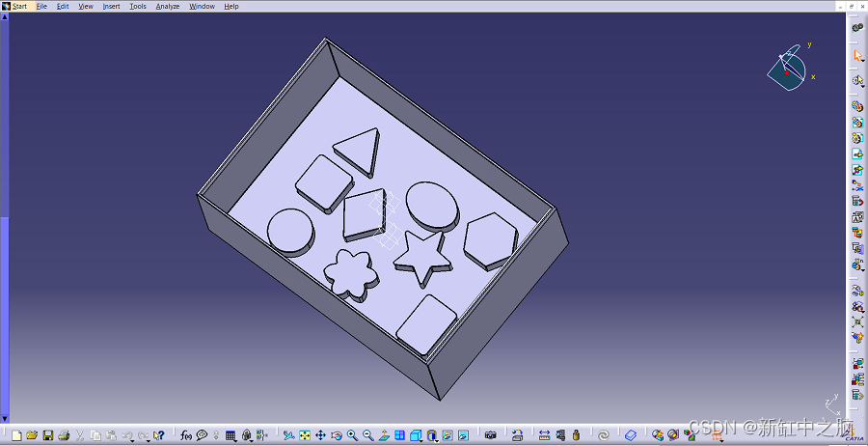This screenshot has height=446, width=868.
Task: Expand the dotted grid icon dropdown arrow
Action: (x=721, y=441)
